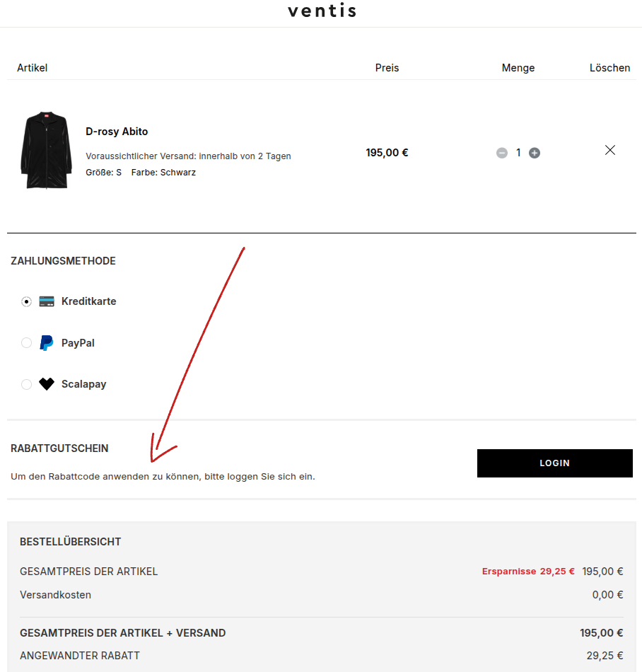642x672 pixels.
Task: Click the Löschen column header
Action: 610,68
